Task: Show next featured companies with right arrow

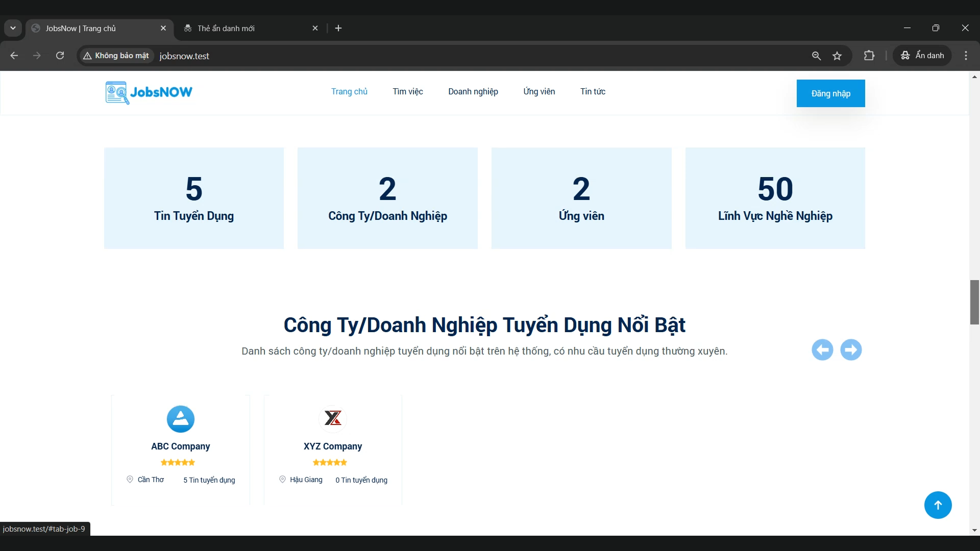Action: click(x=851, y=350)
